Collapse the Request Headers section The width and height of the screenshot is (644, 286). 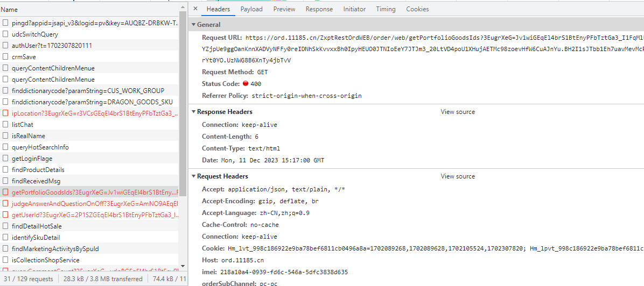click(194, 176)
